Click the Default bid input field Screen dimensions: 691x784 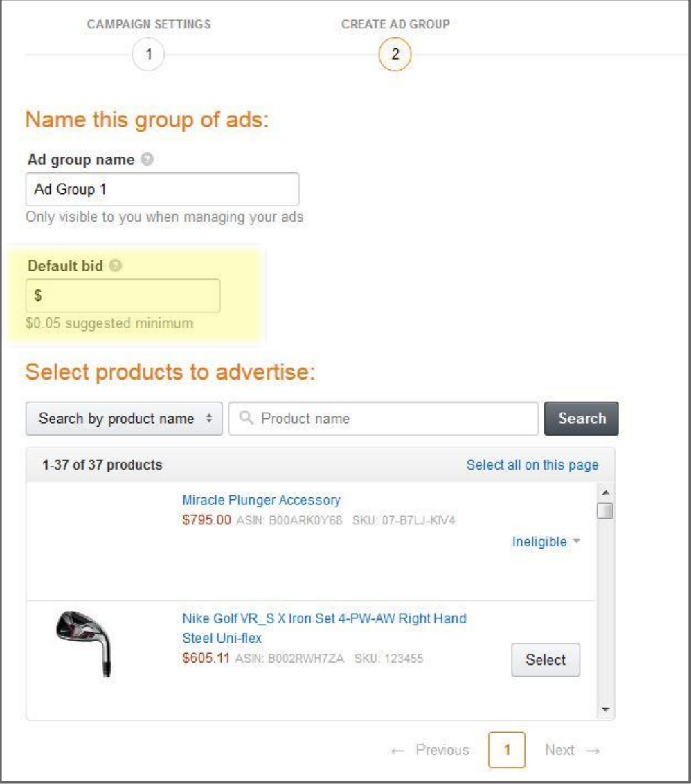pos(123,296)
